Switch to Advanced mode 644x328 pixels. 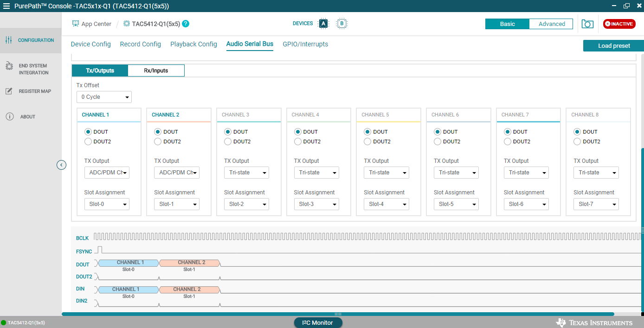pos(551,24)
